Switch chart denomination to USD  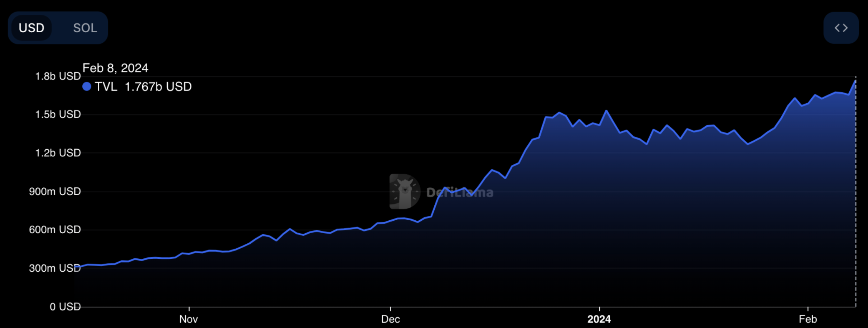[x=32, y=28]
